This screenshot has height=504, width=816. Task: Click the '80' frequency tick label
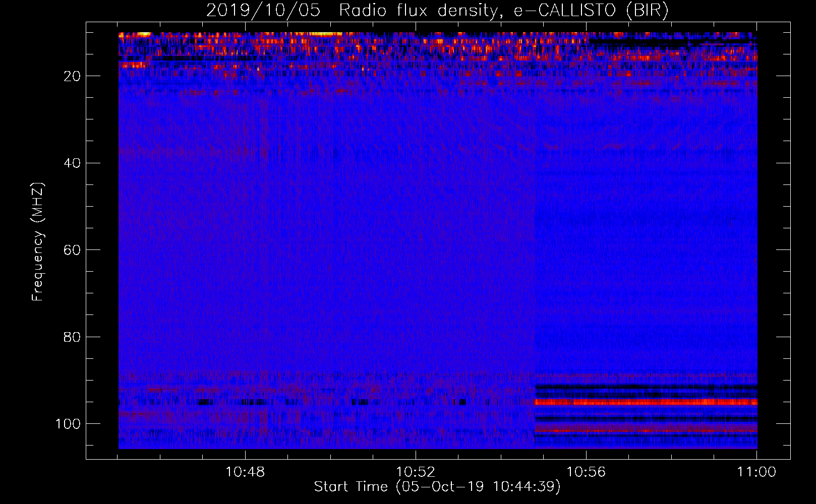[72, 337]
